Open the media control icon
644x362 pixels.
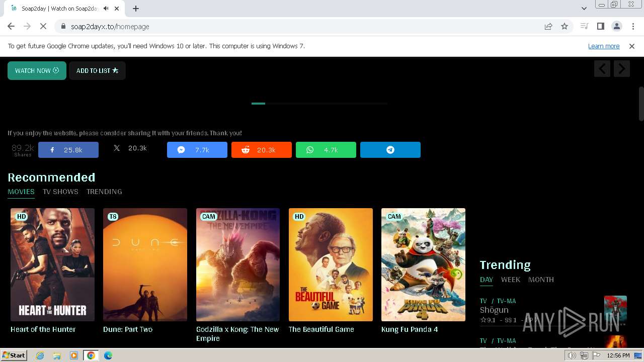pyautogui.click(x=584, y=26)
